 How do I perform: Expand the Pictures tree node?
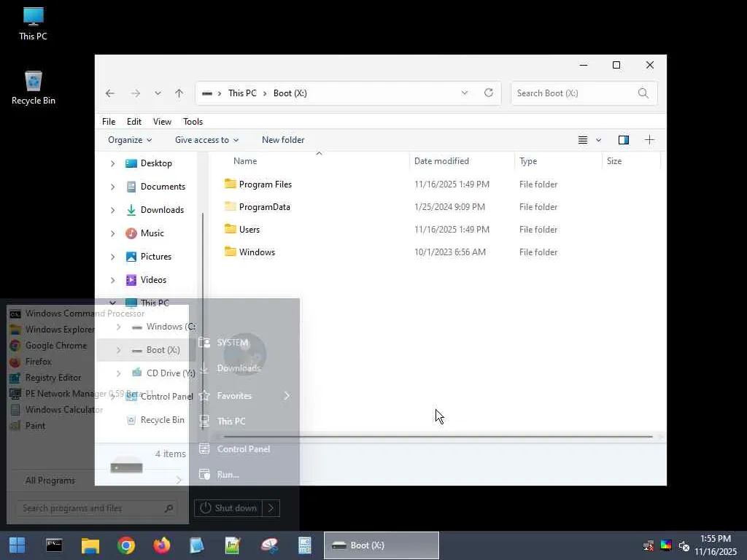click(x=112, y=257)
